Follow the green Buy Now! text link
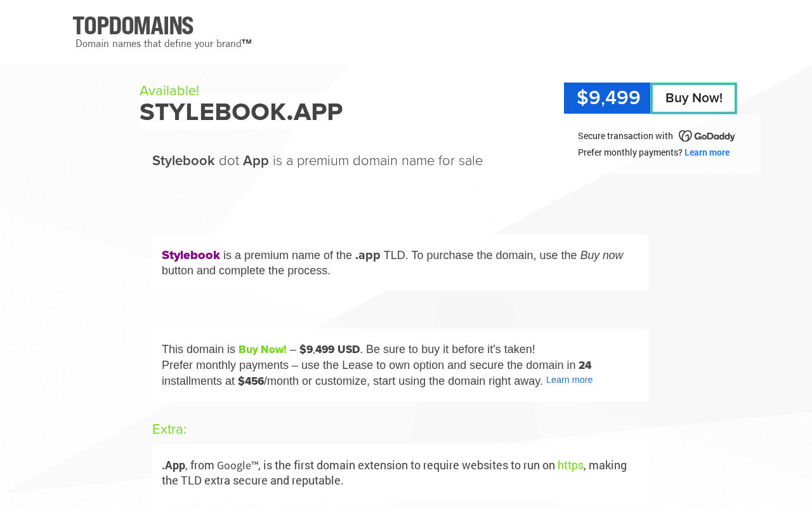Image resolution: width=812 pixels, height=508 pixels. click(x=263, y=349)
